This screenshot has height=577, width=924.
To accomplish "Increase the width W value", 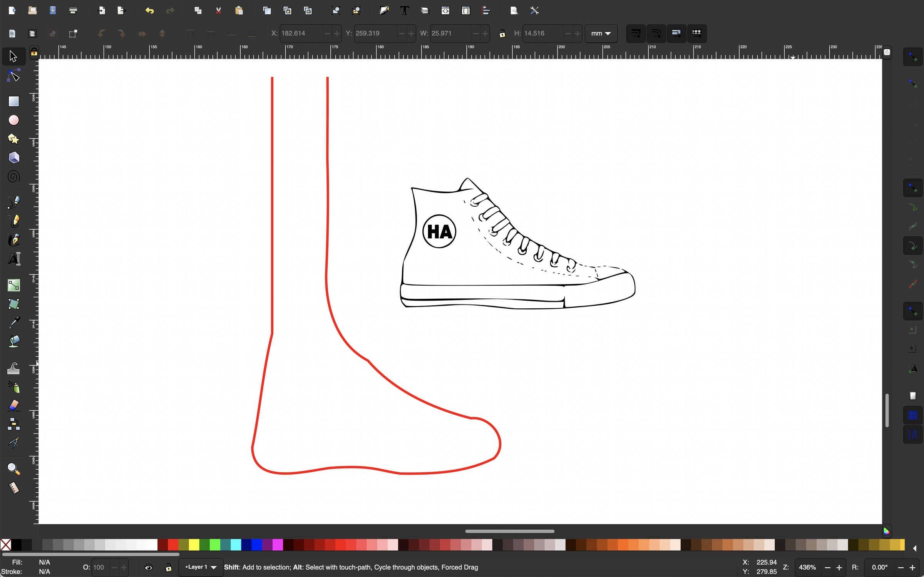I will (x=485, y=34).
